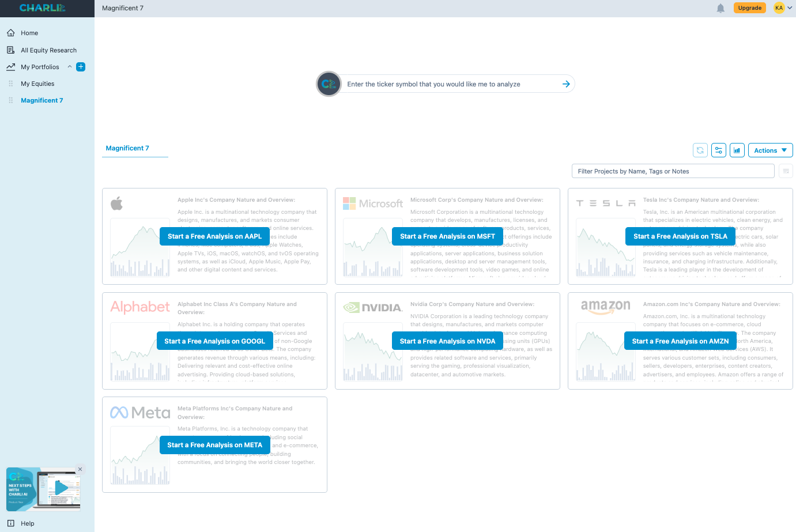This screenshot has width=796, height=532.
Task: Start a Free Analysis on AMZN
Action: 680,341
